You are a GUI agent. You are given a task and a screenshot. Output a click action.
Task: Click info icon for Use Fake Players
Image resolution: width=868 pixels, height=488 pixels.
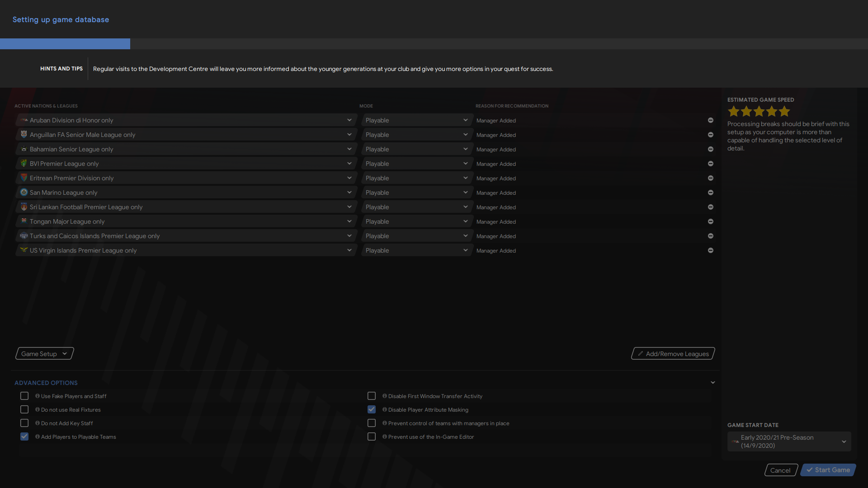38,396
